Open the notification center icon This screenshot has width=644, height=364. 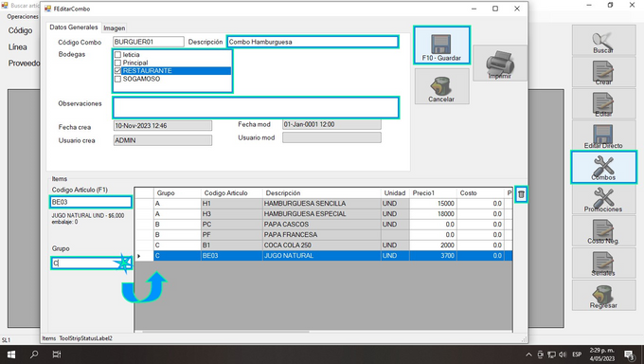pyautogui.click(x=629, y=355)
